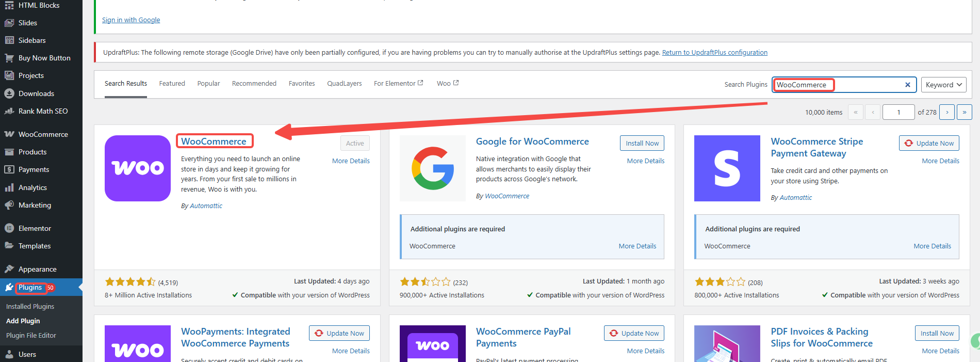
Task: Click the Templates folder icon in sidebar
Action: (9, 246)
